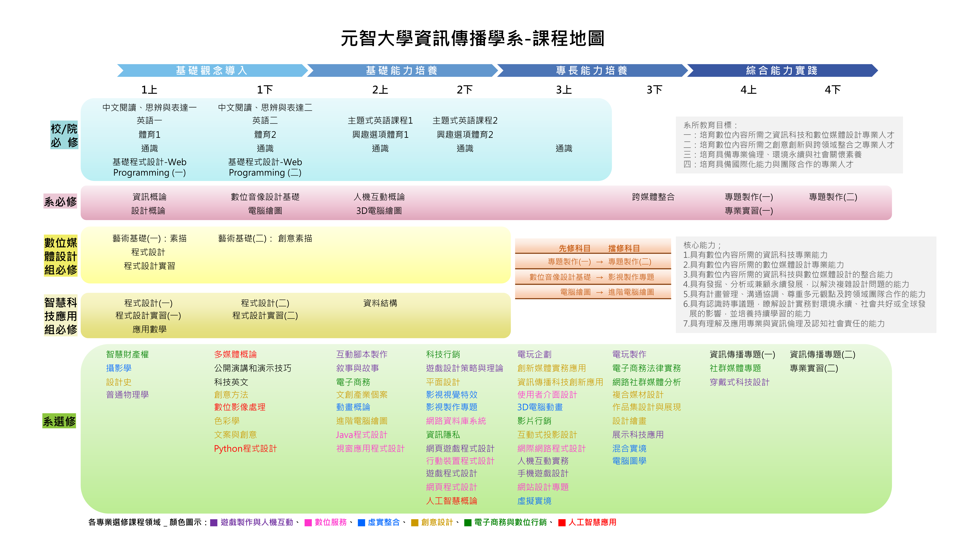The width and height of the screenshot is (980, 551).
Task: Click the 先修科目 header
Action: [574, 248]
